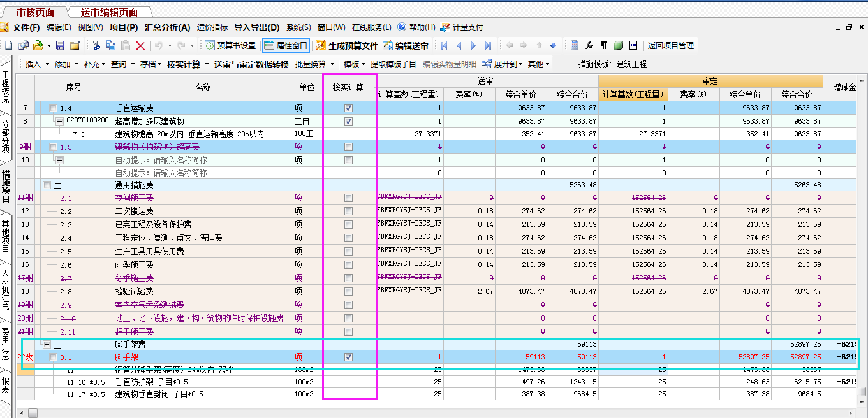Image resolution: width=868 pixels, height=418 pixels.
Task: Toggle 按实计算 checkbox for 已完工程及设备保护费
Action: 348,224
